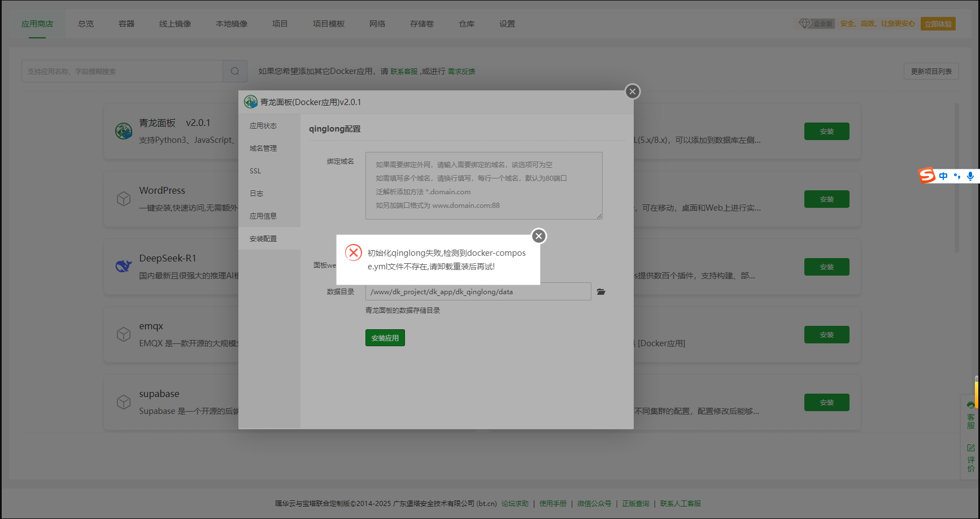This screenshot has width=980, height=519.
Task: Open SSL in dialog sidebar
Action: (269, 171)
